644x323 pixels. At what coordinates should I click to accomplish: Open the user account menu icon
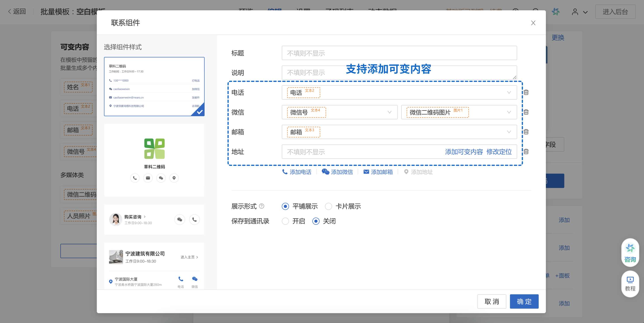[575, 12]
